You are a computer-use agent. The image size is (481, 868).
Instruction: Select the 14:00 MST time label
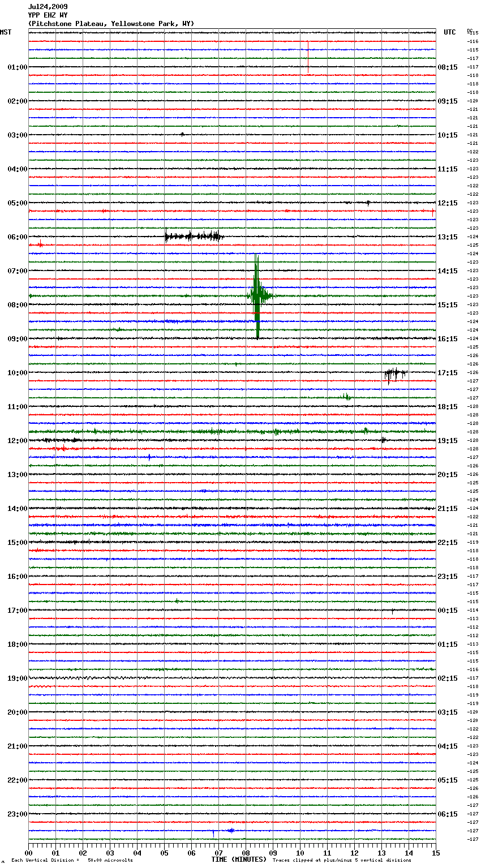18,509
